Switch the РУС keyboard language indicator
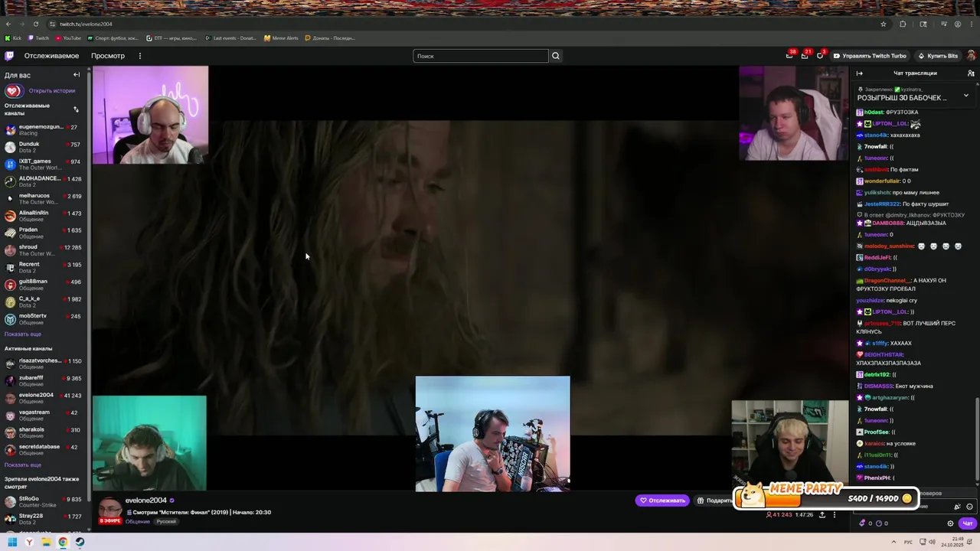This screenshot has width=980, height=551. pyautogui.click(x=907, y=542)
